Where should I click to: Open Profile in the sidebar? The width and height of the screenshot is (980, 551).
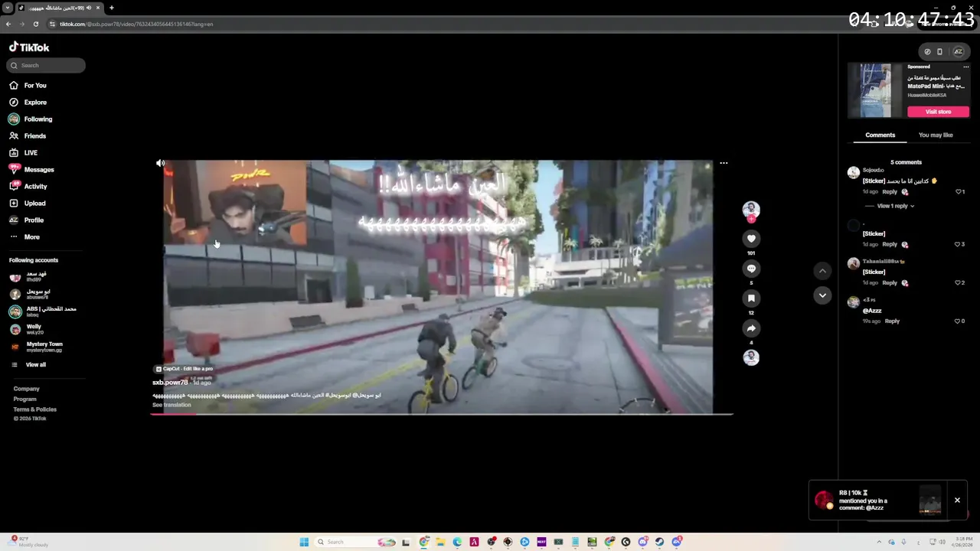(x=27, y=220)
